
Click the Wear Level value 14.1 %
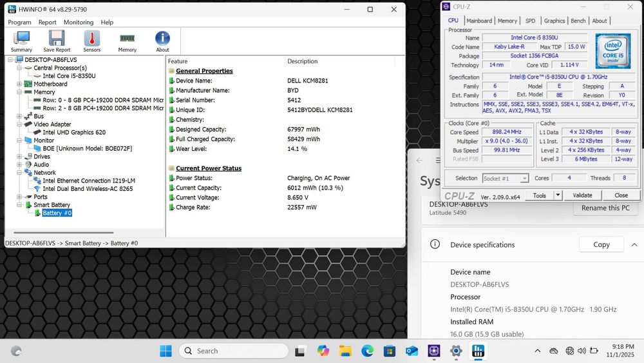297,149
